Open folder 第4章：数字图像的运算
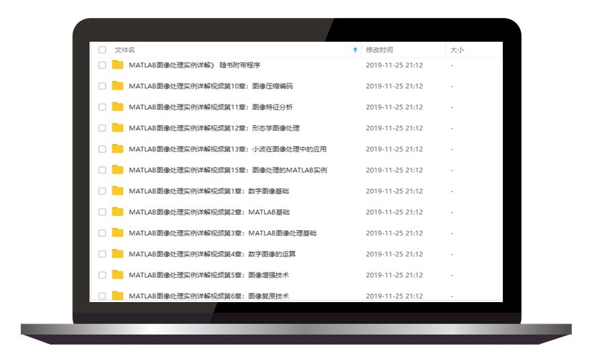The width and height of the screenshot is (593, 364). click(x=212, y=254)
